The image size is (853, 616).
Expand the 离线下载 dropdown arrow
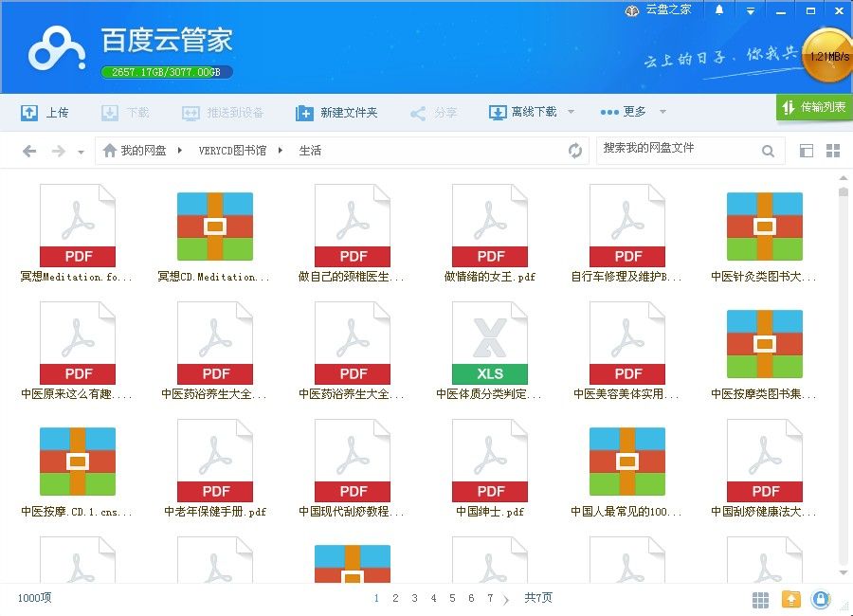tap(571, 112)
